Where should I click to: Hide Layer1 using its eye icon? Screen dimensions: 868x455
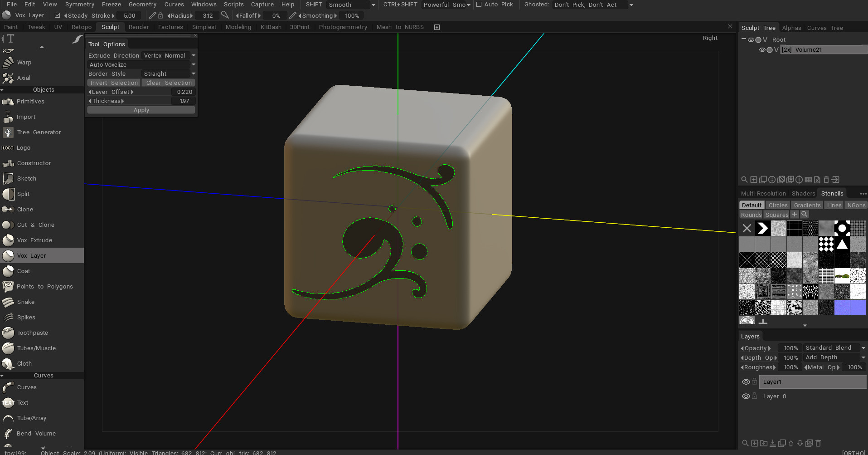[x=746, y=382]
